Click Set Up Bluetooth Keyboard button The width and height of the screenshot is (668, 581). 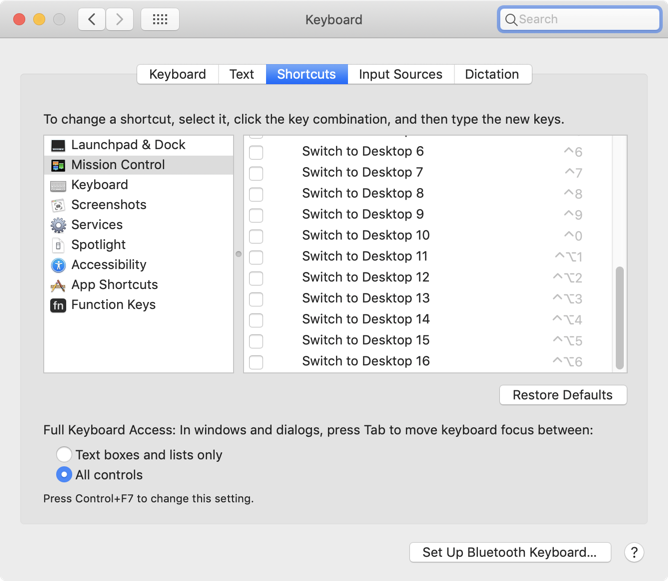click(x=509, y=552)
